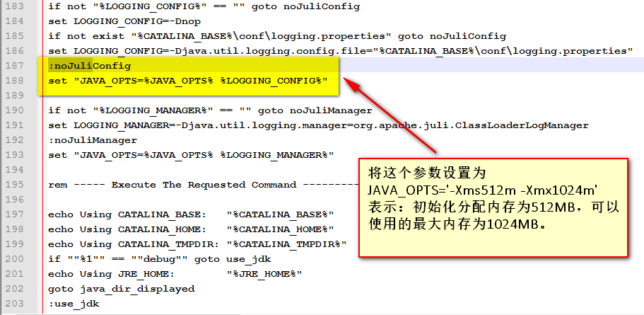
Task: Click the line 'set LOGGING_CONFIG=-Dnop'
Action: coord(124,21)
